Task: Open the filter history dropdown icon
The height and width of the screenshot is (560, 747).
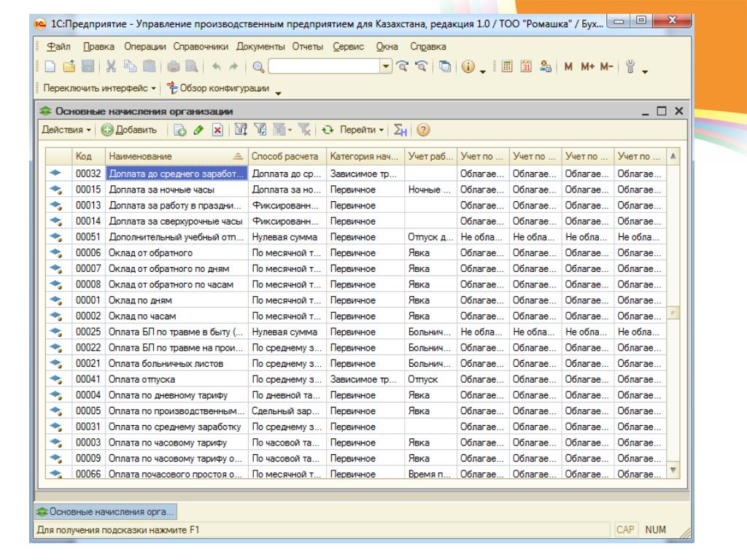Action: click(x=282, y=130)
